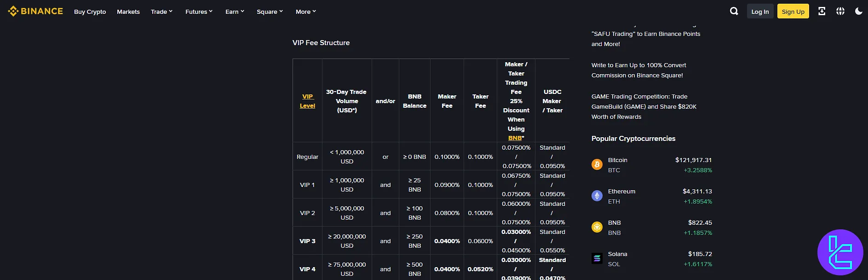Click '≥ 1,000,000 USD' volume cell

[x=347, y=185]
